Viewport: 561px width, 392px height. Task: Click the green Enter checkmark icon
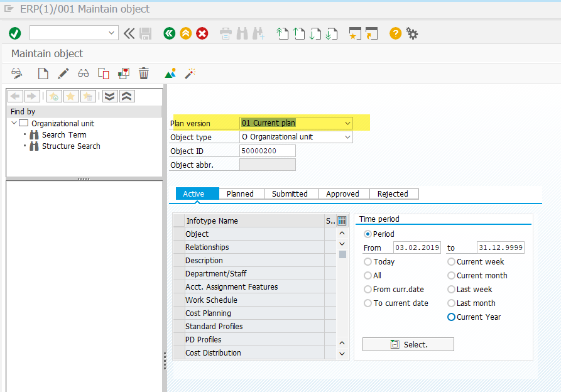tap(14, 33)
